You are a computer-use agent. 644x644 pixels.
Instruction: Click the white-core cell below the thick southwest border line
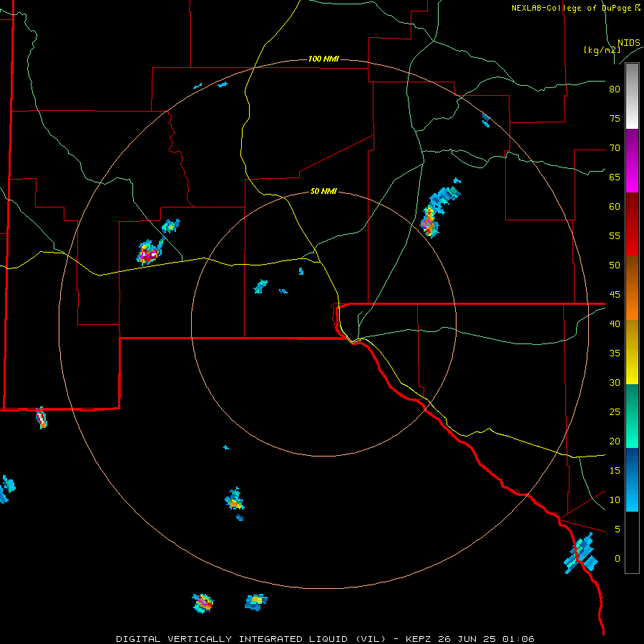point(41,418)
